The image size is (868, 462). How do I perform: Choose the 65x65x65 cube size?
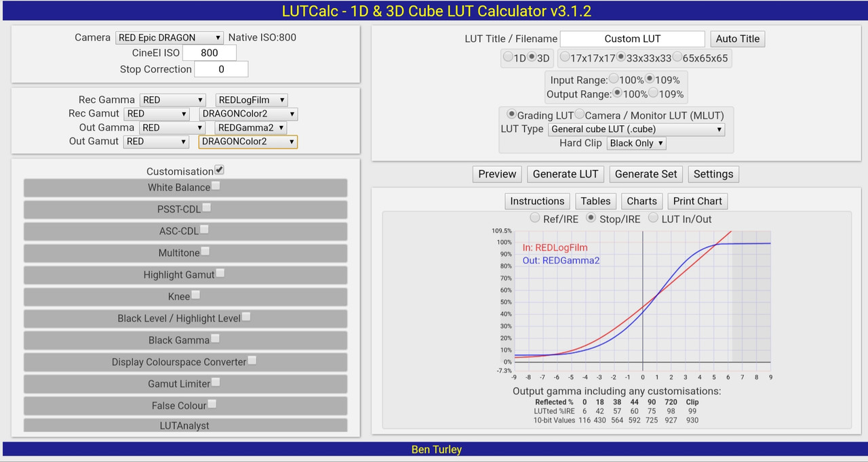(677, 58)
